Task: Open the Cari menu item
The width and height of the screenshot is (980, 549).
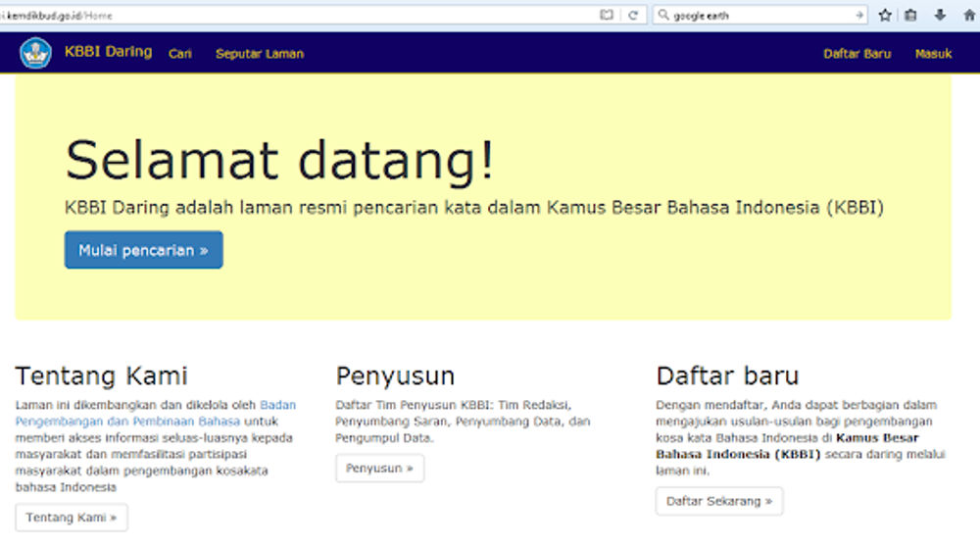Action: [179, 54]
